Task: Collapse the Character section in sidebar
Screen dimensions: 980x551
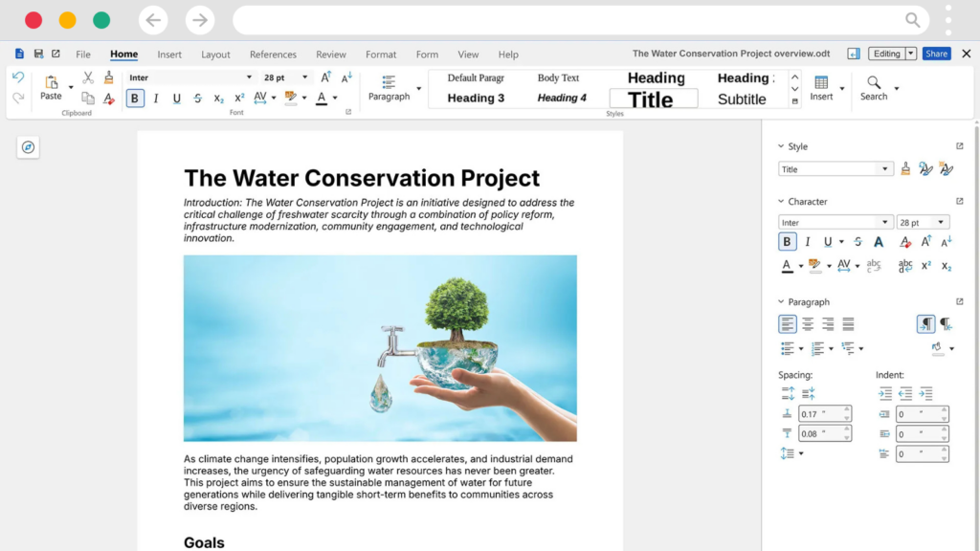Action: (781, 202)
